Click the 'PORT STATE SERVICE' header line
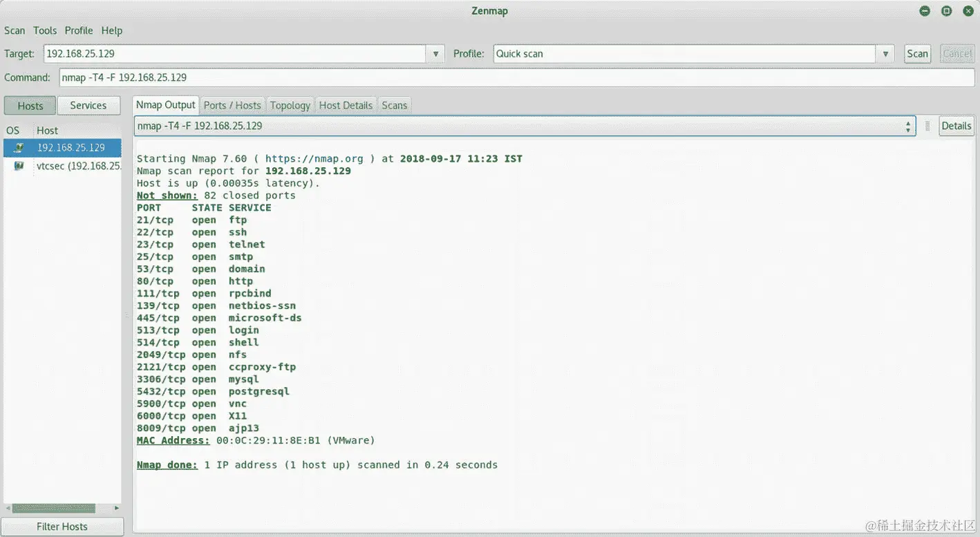The height and width of the screenshot is (537, 980). click(x=204, y=208)
